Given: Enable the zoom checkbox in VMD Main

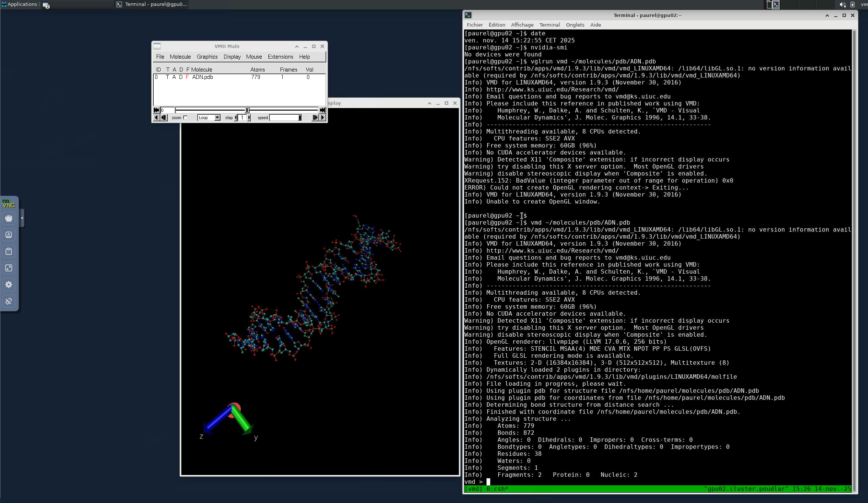Looking at the screenshot, I should tap(185, 118).
